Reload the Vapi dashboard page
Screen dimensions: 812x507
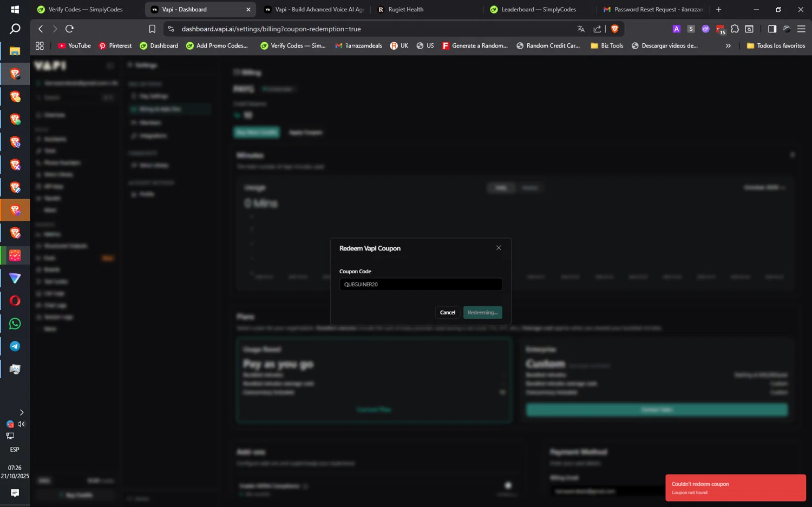pos(69,29)
